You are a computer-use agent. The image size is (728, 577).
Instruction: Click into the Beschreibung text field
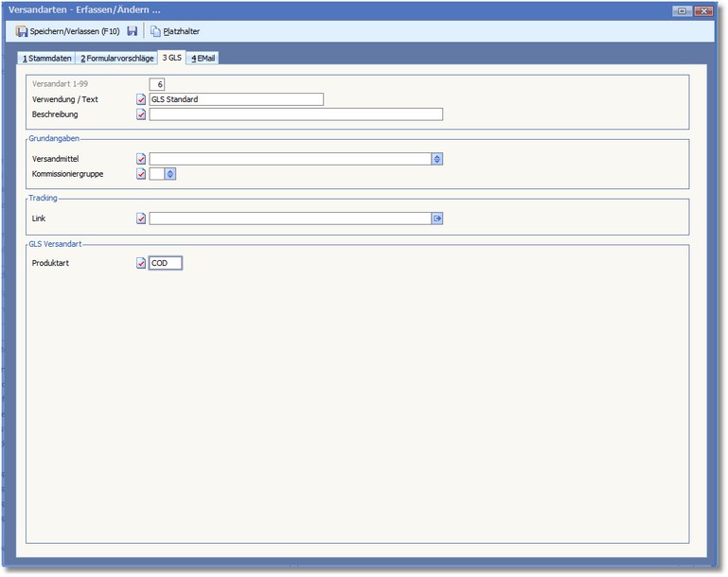tap(295, 114)
